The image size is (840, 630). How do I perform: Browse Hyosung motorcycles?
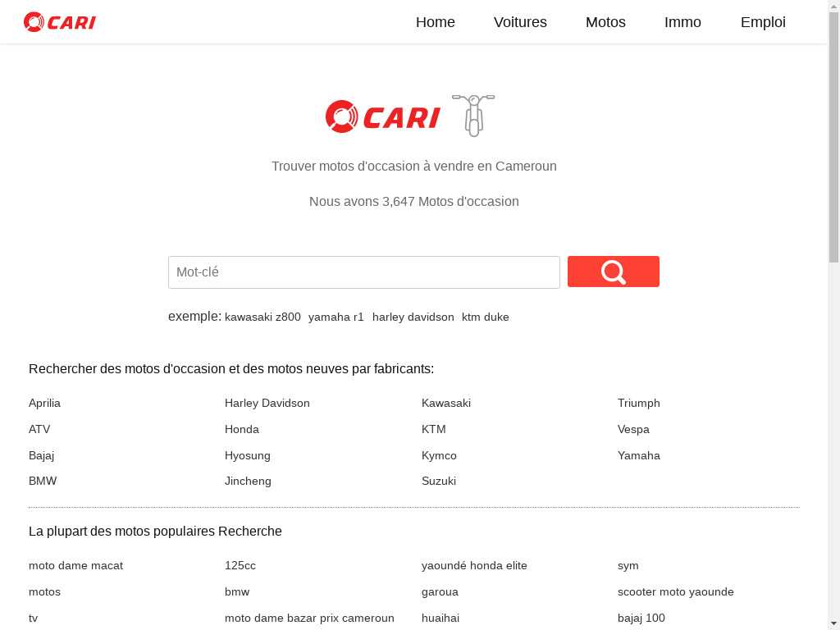(x=248, y=456)
